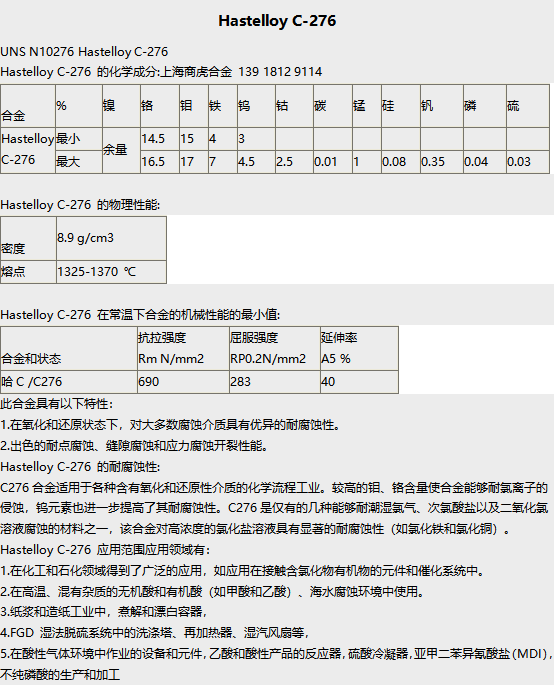Select the 钒 column header
Image resolution: width=555 pixels, height=685 pixels.
click(x=442, y=106)
